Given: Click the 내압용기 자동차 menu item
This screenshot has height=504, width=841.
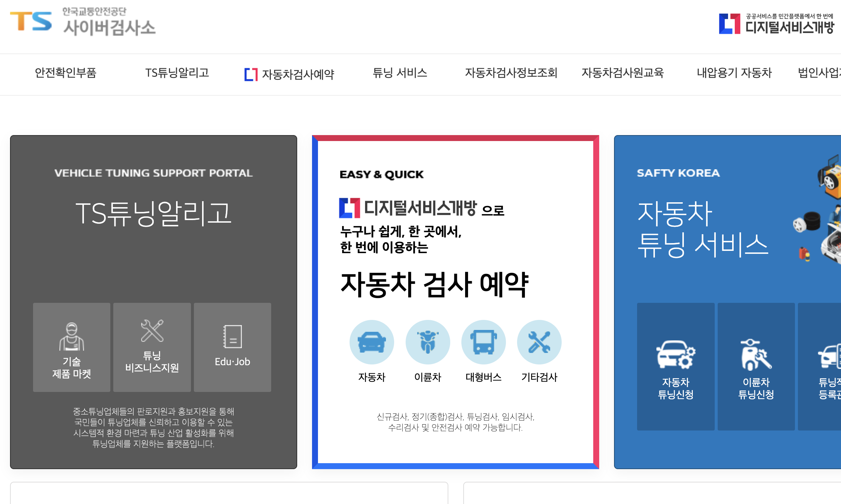Looking at the screenshot, I should point(734,73).
